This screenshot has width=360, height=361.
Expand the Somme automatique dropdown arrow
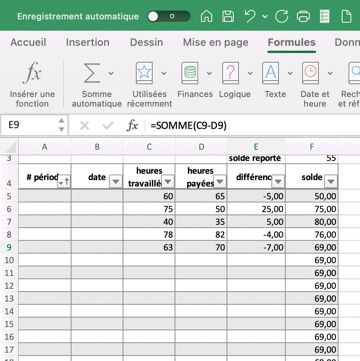111,73
